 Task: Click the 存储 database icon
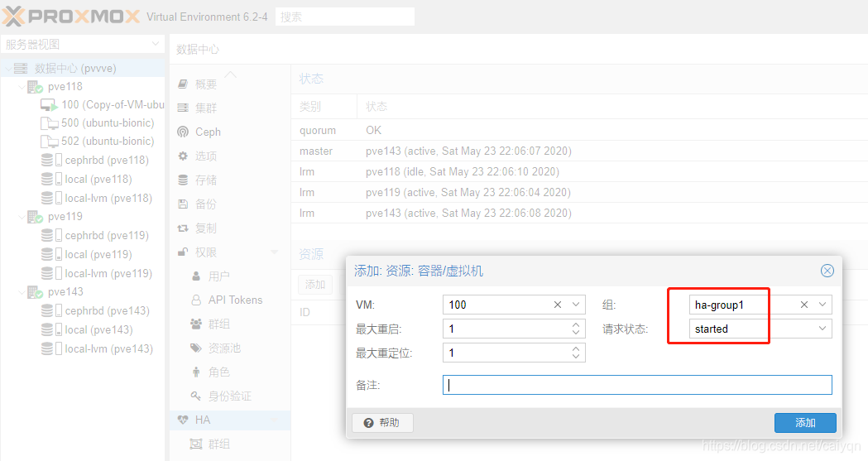click(183, 180)
